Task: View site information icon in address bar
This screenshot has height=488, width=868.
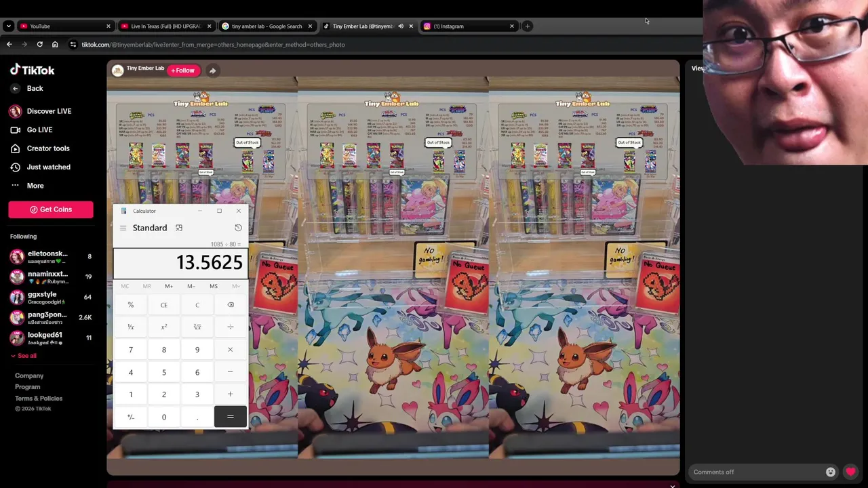Action: click(73, 45)
